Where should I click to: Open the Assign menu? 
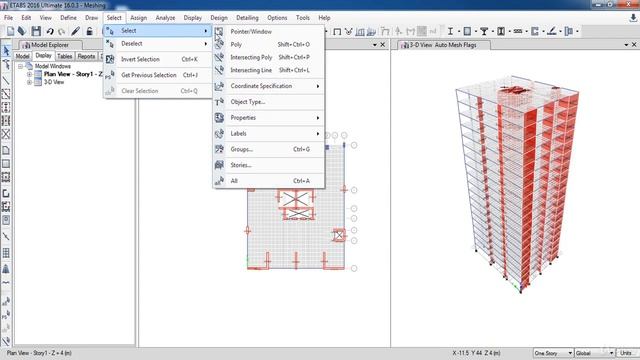(138, 18)
